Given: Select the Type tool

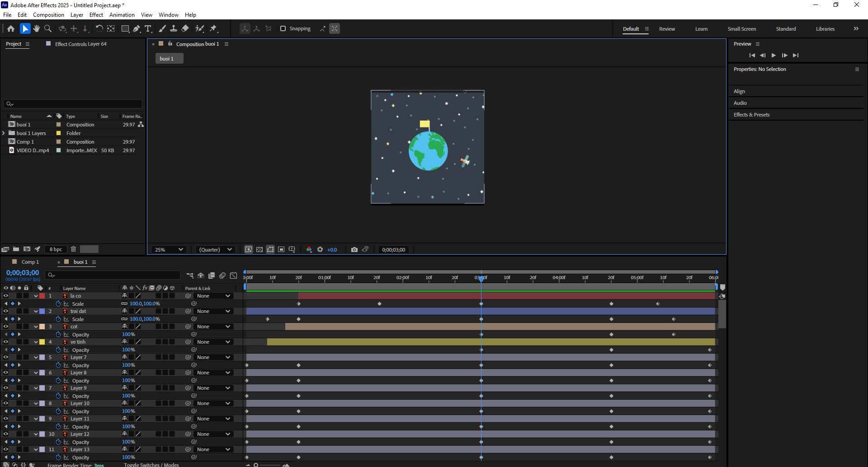Looking at the screenshot, I should point(148,28).
